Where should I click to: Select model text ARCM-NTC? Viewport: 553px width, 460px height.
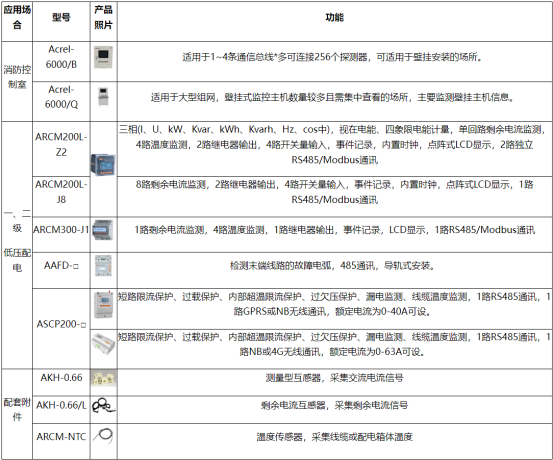(61, 436)
